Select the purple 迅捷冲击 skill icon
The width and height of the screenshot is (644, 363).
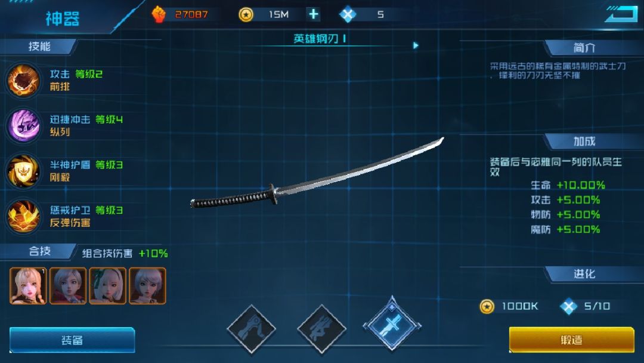[23, 125]
